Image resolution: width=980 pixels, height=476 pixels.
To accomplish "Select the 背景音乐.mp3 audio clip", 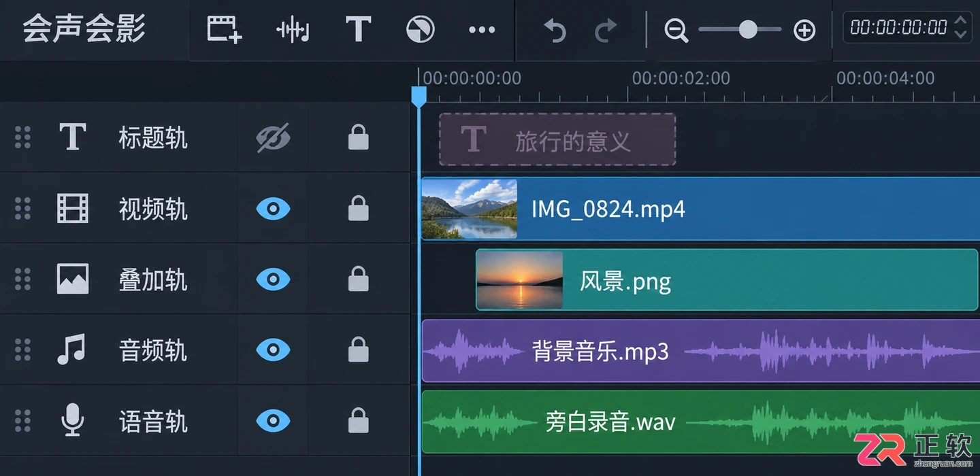I will (700, 351).
